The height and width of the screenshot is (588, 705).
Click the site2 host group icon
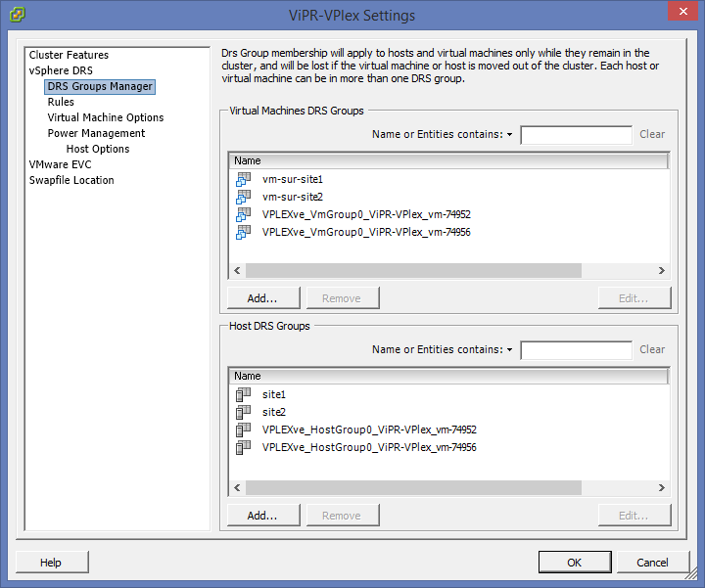point(244,413)
